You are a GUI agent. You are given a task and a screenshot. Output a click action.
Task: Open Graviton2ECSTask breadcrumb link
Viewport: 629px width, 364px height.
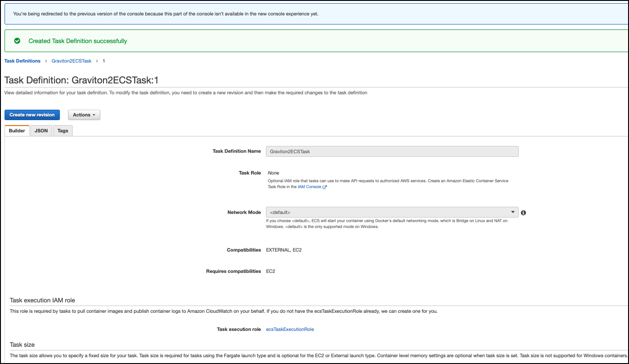(71, 61)
